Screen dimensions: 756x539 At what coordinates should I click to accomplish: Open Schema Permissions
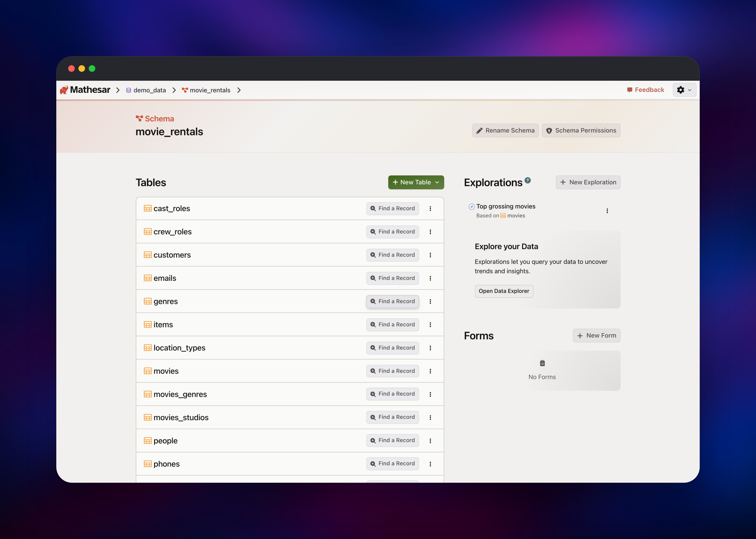(x=581, y=130)
